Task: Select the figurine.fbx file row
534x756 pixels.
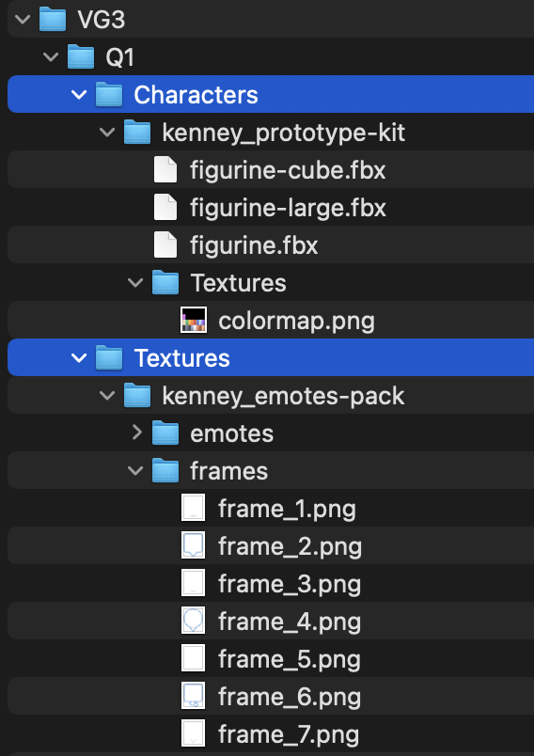Action: click(271, 244)
